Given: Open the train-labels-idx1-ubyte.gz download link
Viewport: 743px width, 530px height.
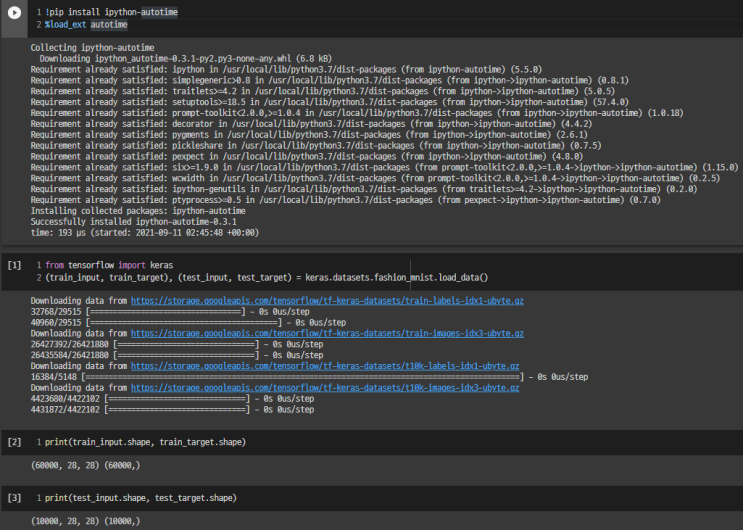Looking at the screenshot, I should (327, 301).
